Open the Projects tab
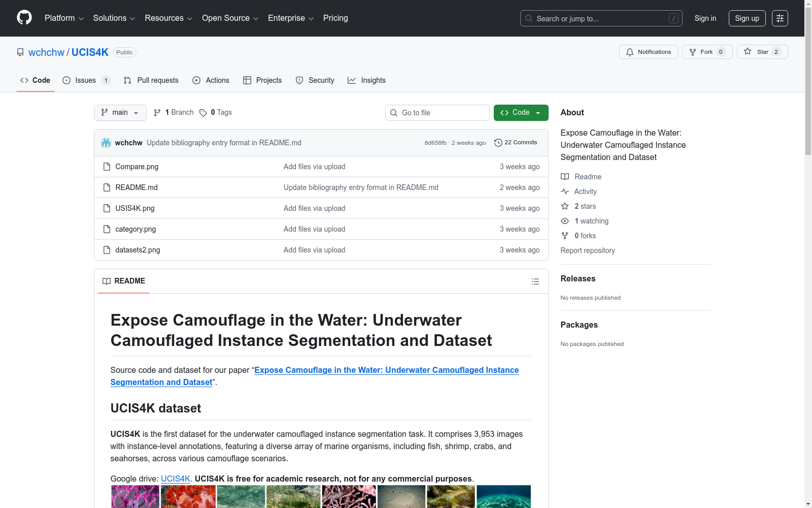The image size is (812, 508). (262, 80)
